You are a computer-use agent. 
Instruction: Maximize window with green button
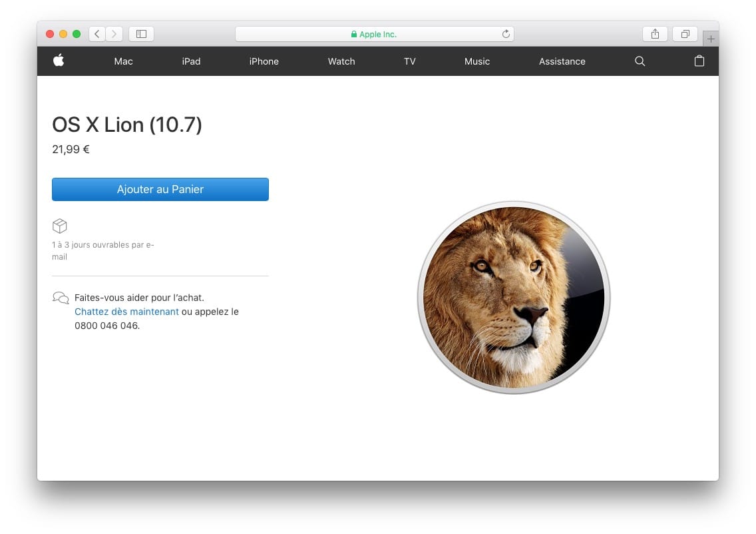[76, 34]
